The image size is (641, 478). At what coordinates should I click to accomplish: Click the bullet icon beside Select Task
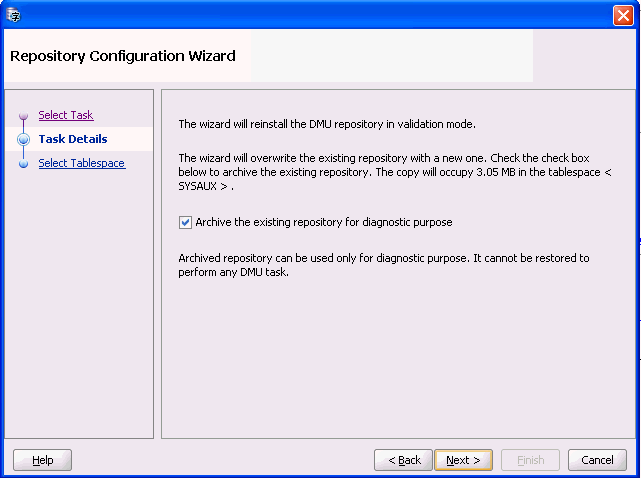pyautogui.click(x=24, y=116)
